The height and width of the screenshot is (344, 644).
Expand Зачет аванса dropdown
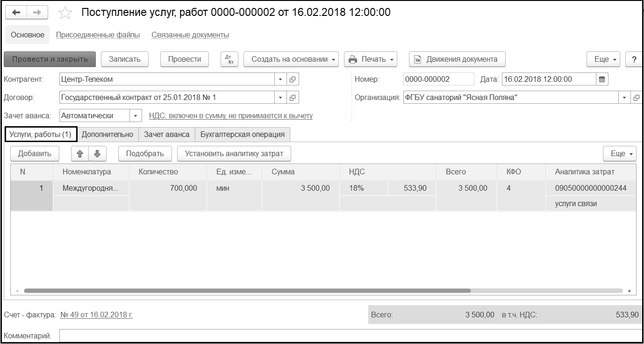136,115
